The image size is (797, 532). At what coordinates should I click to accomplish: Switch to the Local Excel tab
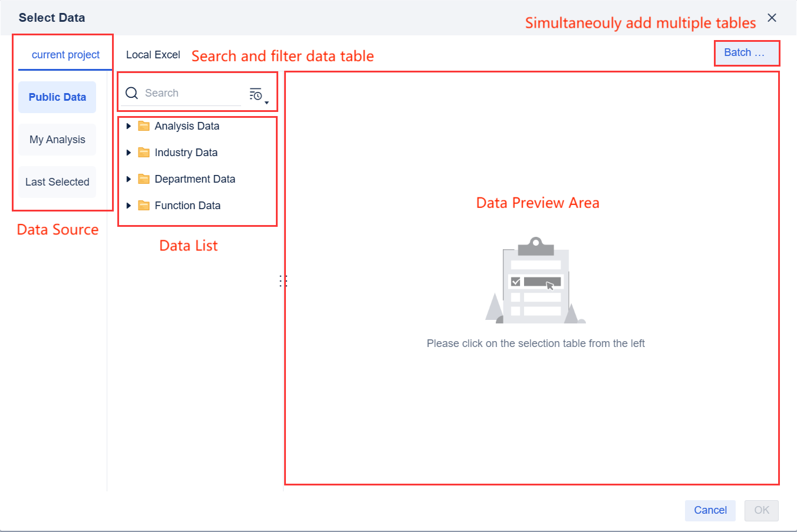pyautogui.click(x=153, y=54)
